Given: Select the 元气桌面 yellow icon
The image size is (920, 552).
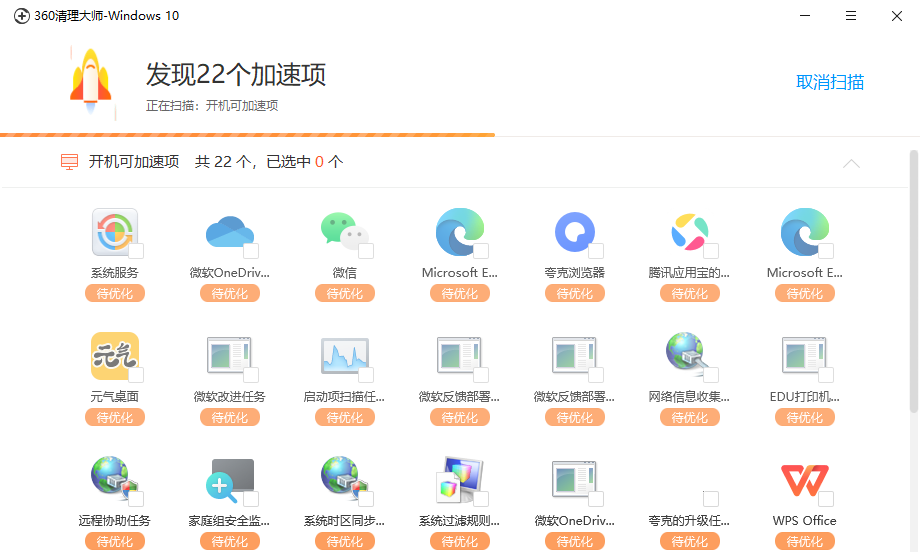Looking at the screenshot, I should [114, 355].
